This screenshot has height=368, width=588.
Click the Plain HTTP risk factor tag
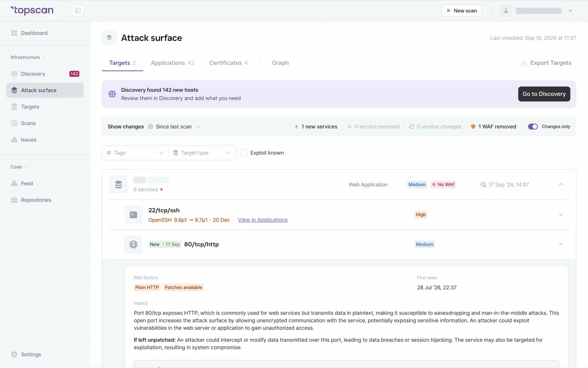(x=147, y=287)
